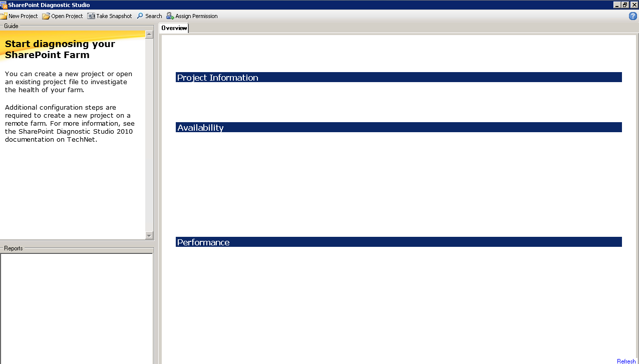Image resolution: width=639 pixels, height=364 pixels.
Task: Click the paragraph mentioning TechNet documentation
Action: tap(70, 123)
